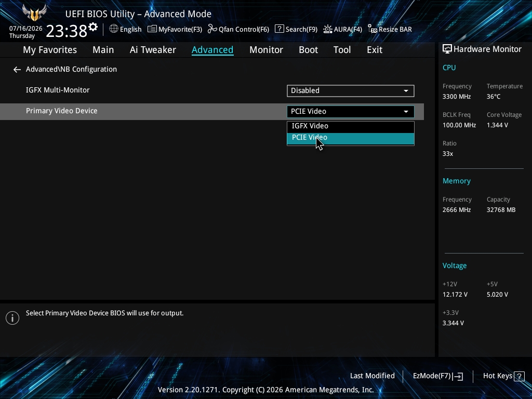This screenshot has height=399, width=532.
Task: Click the English language button
Action: pyautogui.click(x=130, y=30)
